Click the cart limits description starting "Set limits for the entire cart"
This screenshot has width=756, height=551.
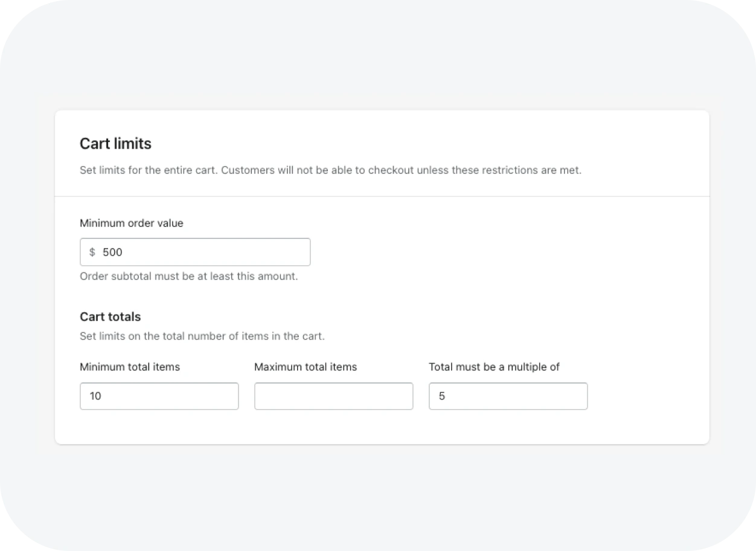[x=331, y=170]
